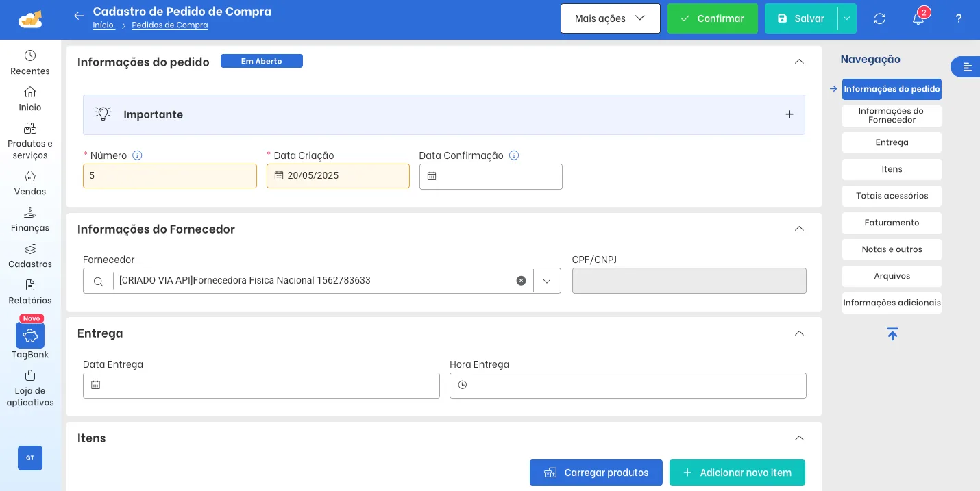Open Loja de aplicativos in sidebar
This screenshot has height=491, width=980.
point(30,388)
